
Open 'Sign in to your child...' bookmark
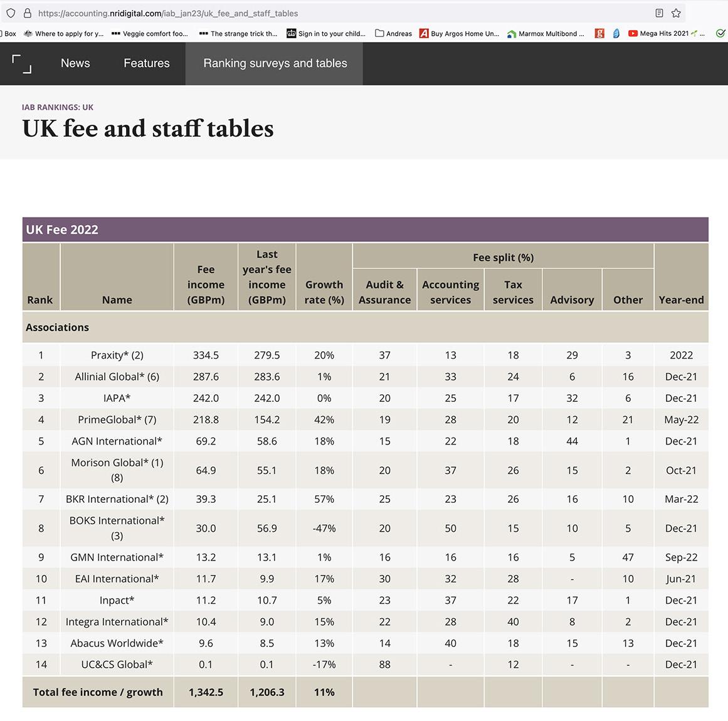tap(326, 34)
